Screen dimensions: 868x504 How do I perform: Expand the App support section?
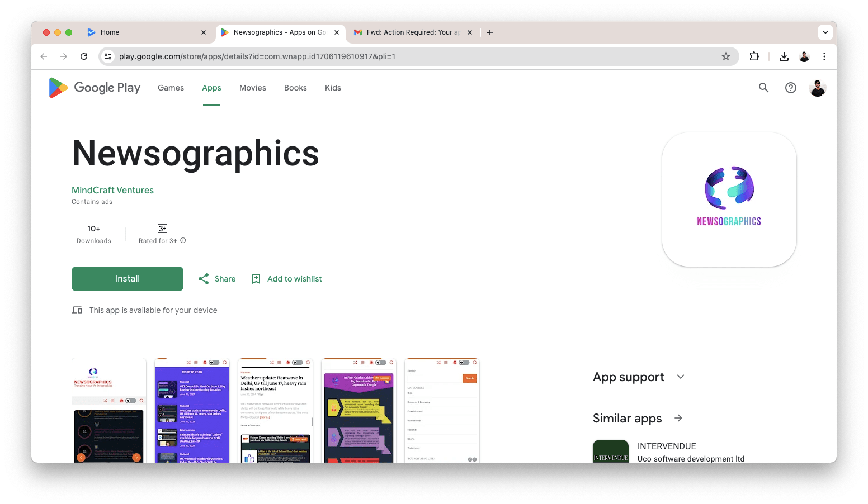pos(680,377)
